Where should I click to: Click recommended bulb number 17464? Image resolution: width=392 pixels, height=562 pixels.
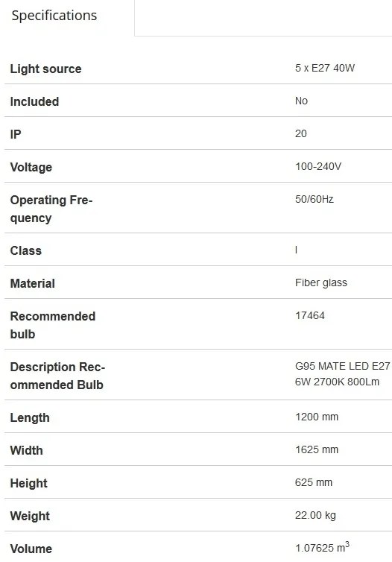pyautogui.click(x=309, y=315)
